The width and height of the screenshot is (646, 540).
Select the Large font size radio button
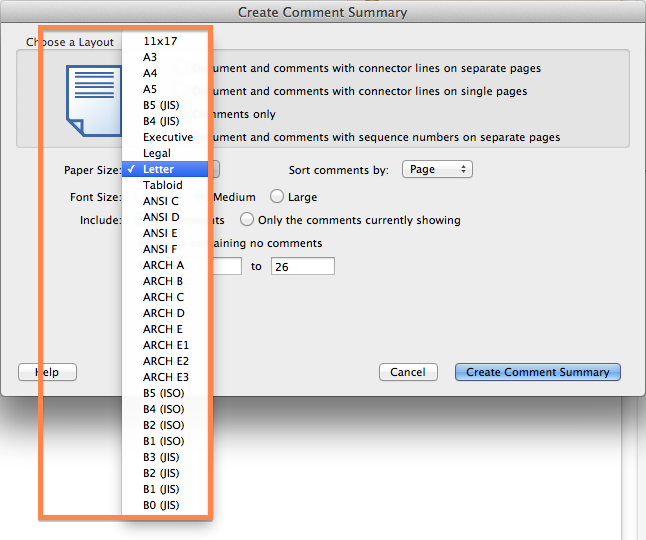click(278, 197)
